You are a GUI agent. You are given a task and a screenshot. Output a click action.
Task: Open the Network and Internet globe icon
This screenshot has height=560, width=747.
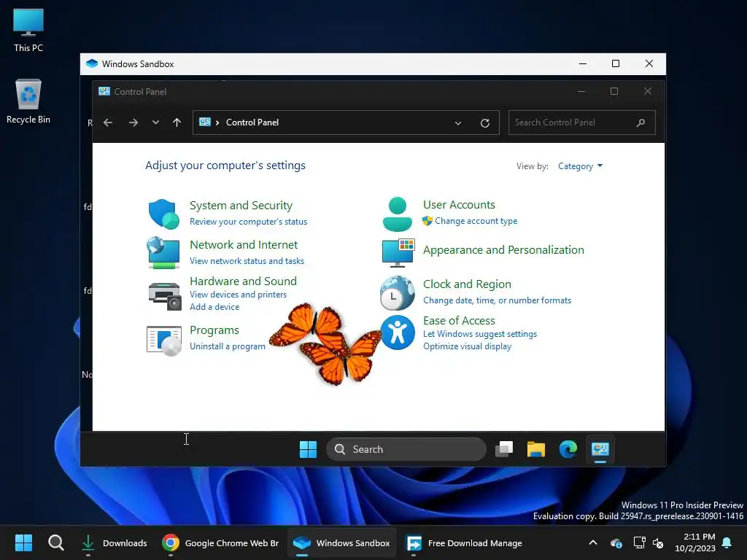163,253
